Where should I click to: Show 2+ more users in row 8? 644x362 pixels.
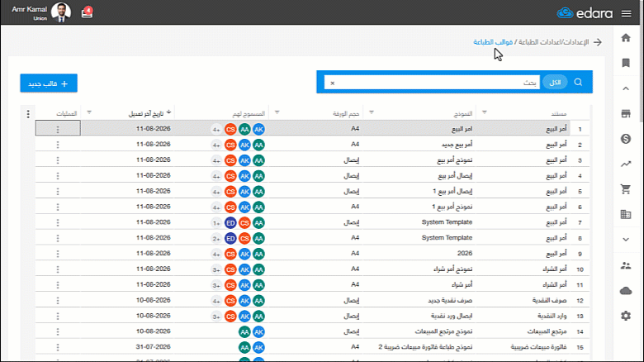pyautogui.click(x=216, y=238)
